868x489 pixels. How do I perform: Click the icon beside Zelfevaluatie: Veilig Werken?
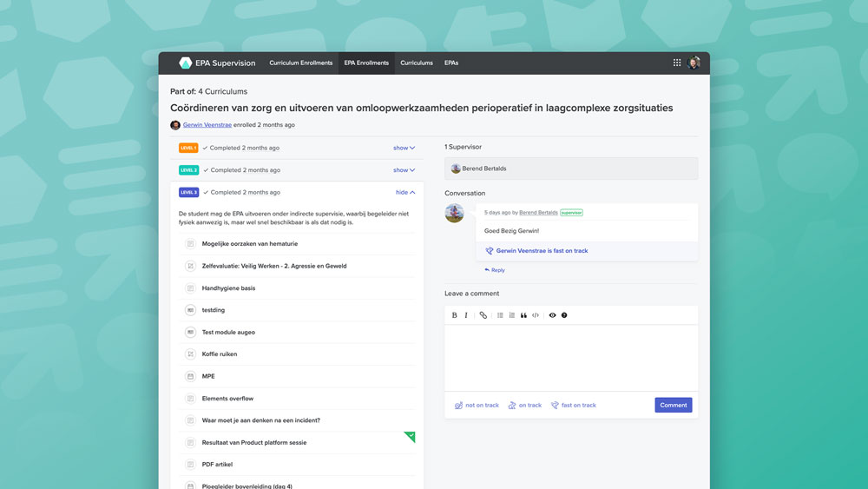pyautogui.click(x=190, y=266)
